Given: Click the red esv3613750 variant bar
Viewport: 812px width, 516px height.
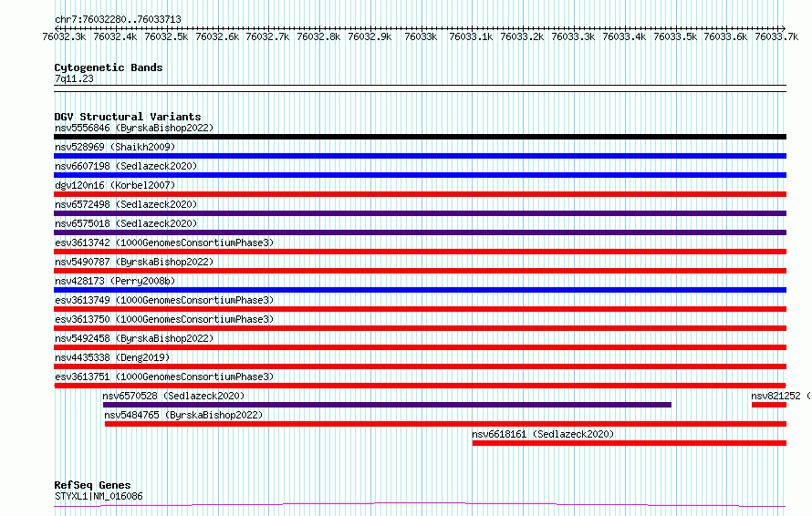Looking at the screenshot, I should [x=420, y=328].
